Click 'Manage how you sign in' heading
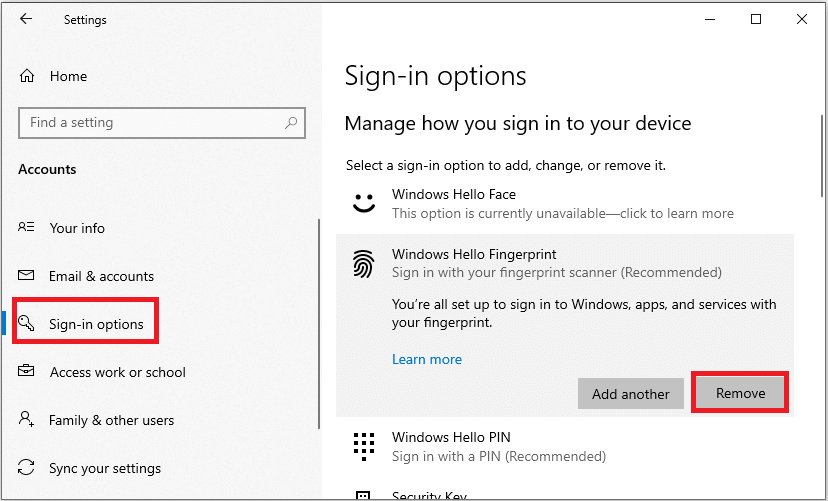Screen dimensions: 828x501 pyautogui.click(x=518, y=124)
